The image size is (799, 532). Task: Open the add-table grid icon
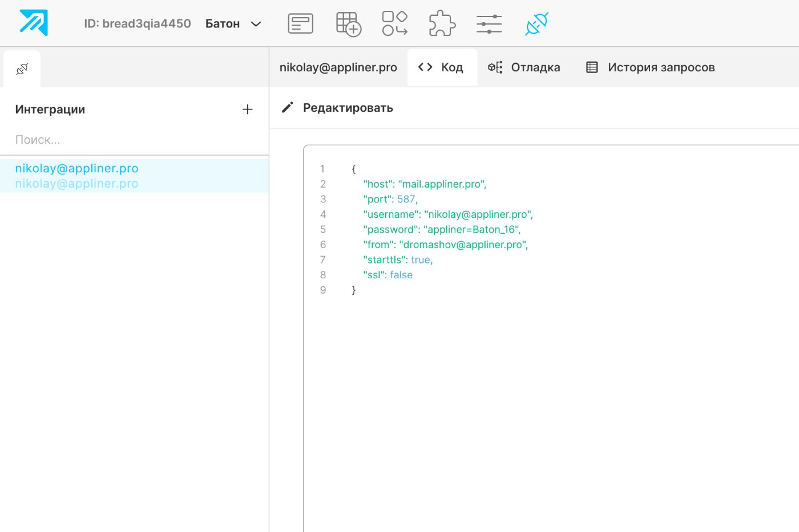(349, 24)
